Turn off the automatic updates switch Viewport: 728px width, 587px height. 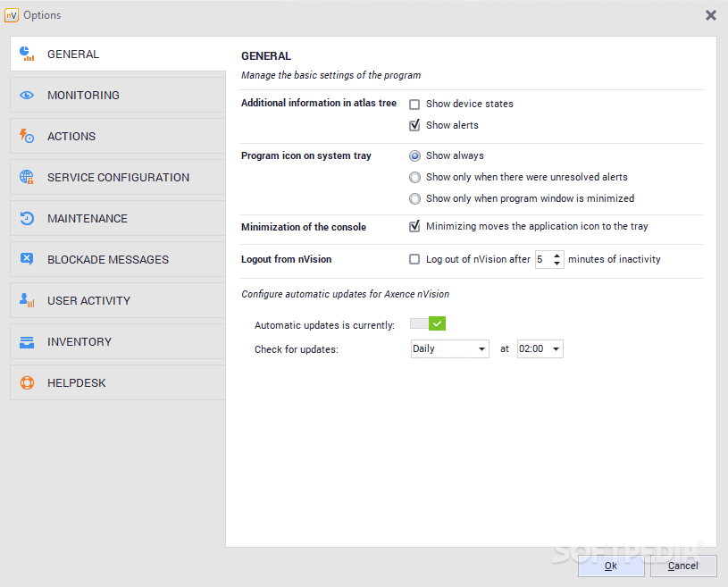click(x=428, y=323)
